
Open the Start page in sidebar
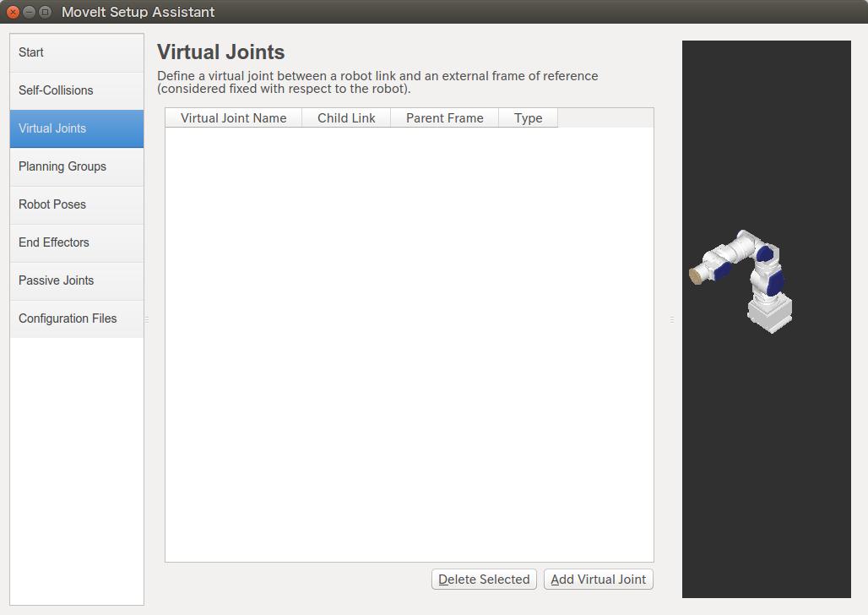click(76, 52)
